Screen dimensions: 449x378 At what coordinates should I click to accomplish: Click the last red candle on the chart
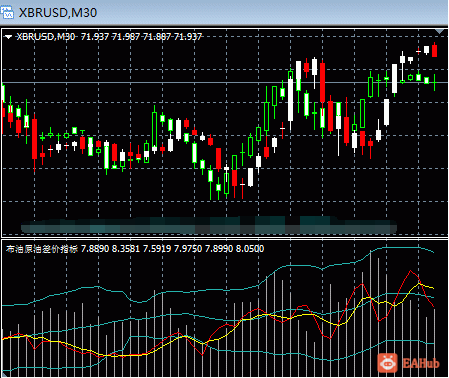point(434,50)
